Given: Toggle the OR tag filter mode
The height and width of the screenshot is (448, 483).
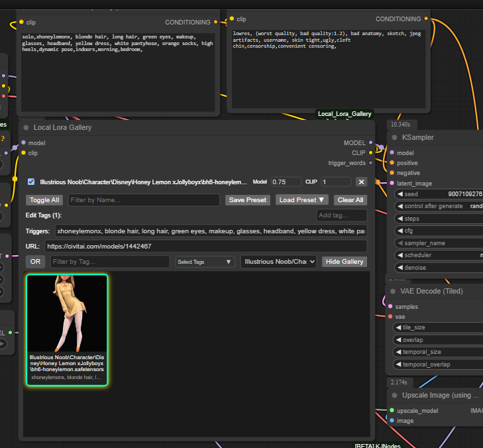Looking at the screenshot, I should tap(35, 262).
